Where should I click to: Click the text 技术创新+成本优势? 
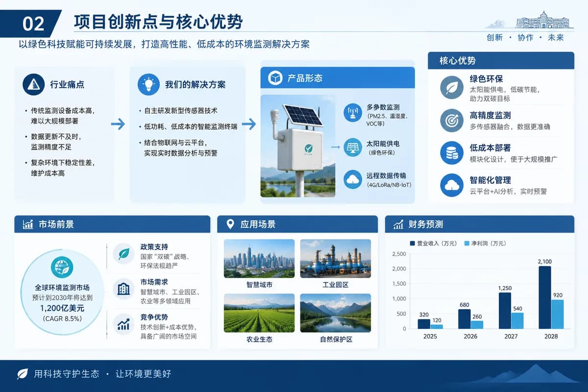point(168,327)
